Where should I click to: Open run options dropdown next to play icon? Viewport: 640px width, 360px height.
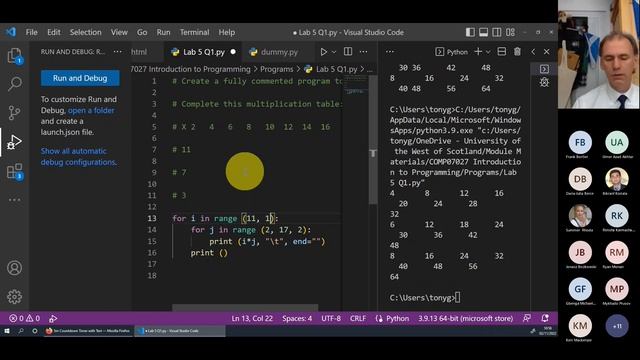click(x=334, y=52)
